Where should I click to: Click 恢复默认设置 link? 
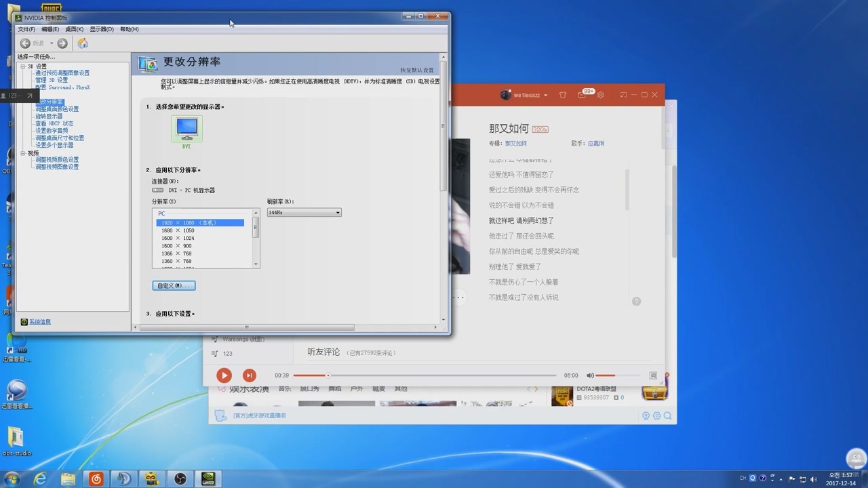click(x=417, y=70)
